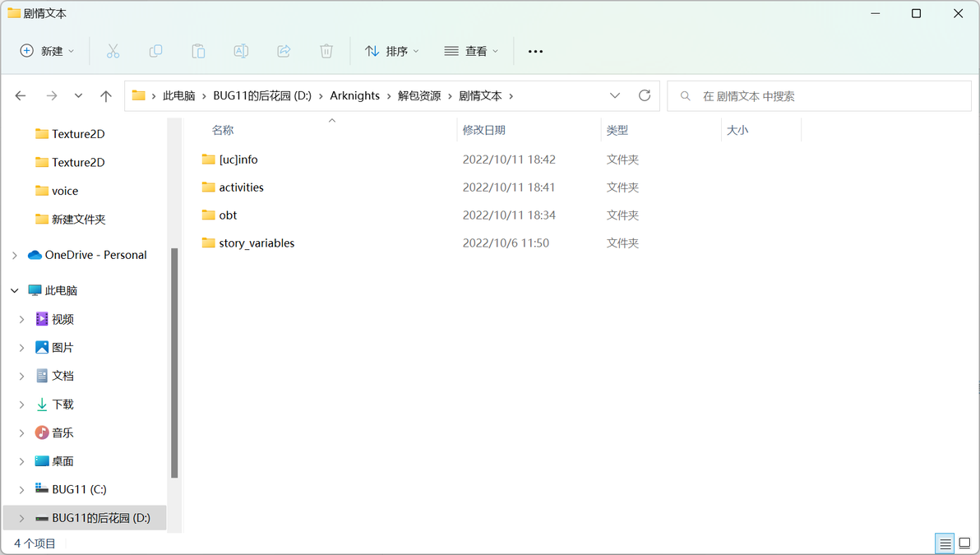Expand the BUG11的后花园 (D:) node
Screen dimensions: 980x555
pyautogui.click(x=22, y=518)
